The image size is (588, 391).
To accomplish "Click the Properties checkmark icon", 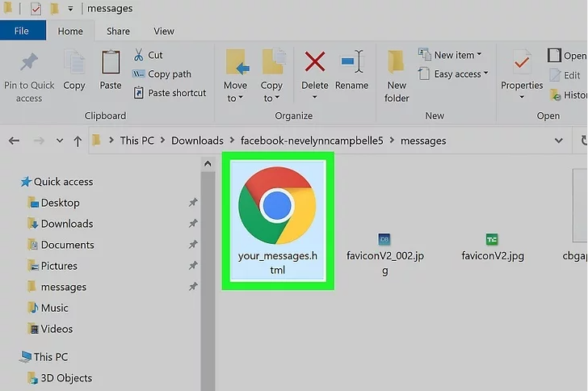I will tap(522, 62).
